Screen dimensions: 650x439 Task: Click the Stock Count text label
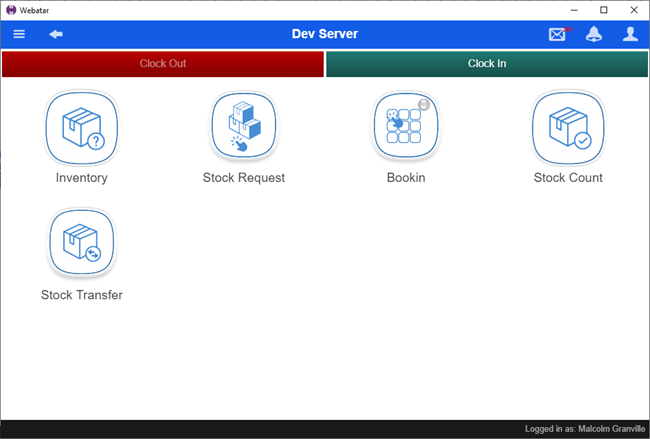tap(568, 178)
